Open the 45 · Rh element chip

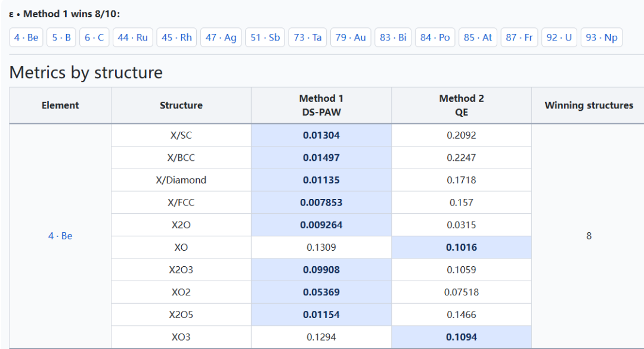click(177, 38)
